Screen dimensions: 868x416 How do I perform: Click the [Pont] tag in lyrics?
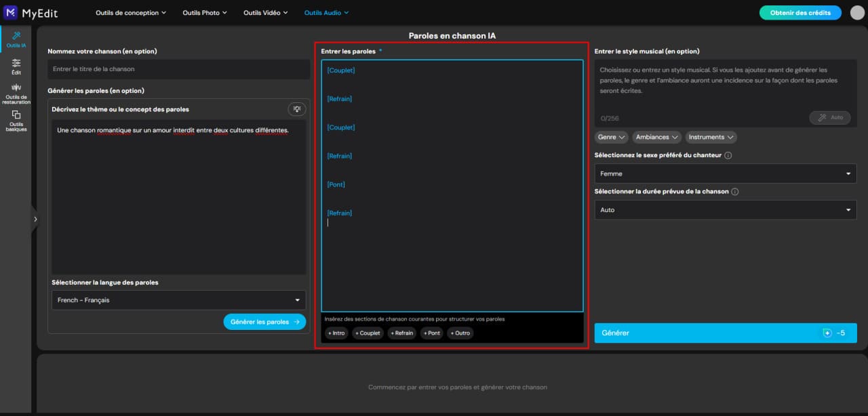click(337, 184)
